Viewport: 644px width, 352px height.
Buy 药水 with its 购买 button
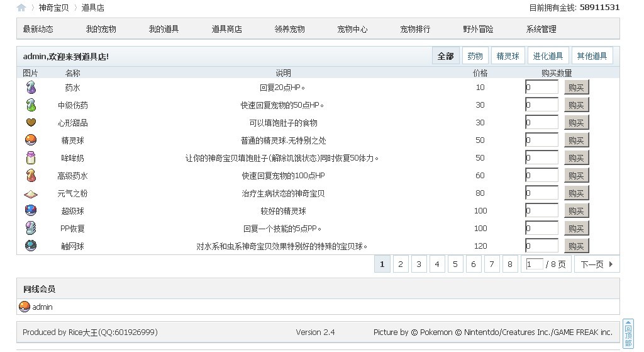point(576,87)
